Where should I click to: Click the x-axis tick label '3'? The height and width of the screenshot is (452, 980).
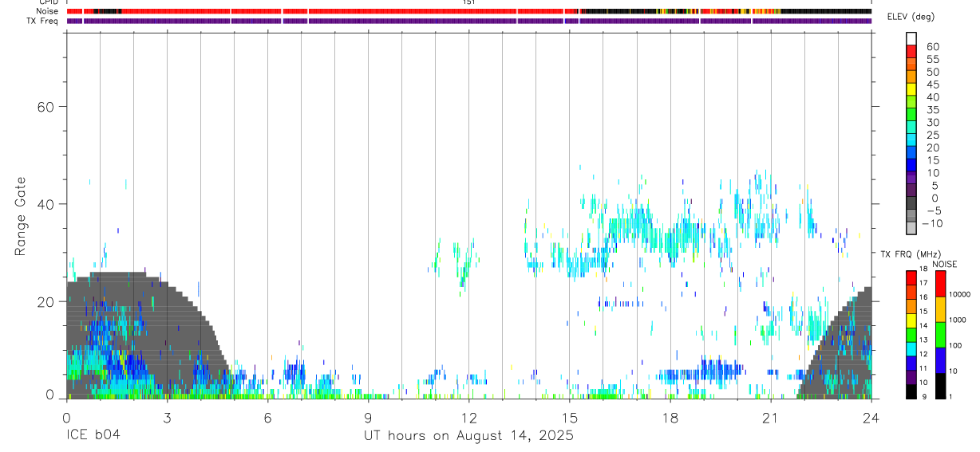click(167, 418)
